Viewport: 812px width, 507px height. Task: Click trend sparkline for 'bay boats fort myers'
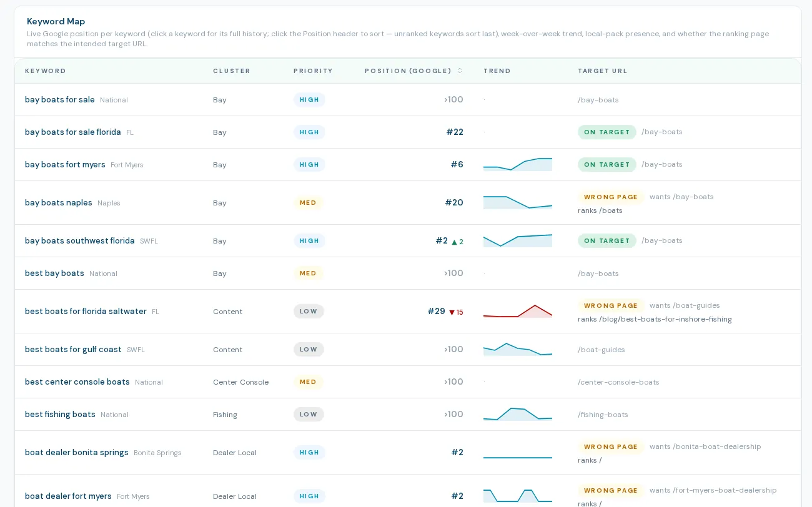coord(518,165)
